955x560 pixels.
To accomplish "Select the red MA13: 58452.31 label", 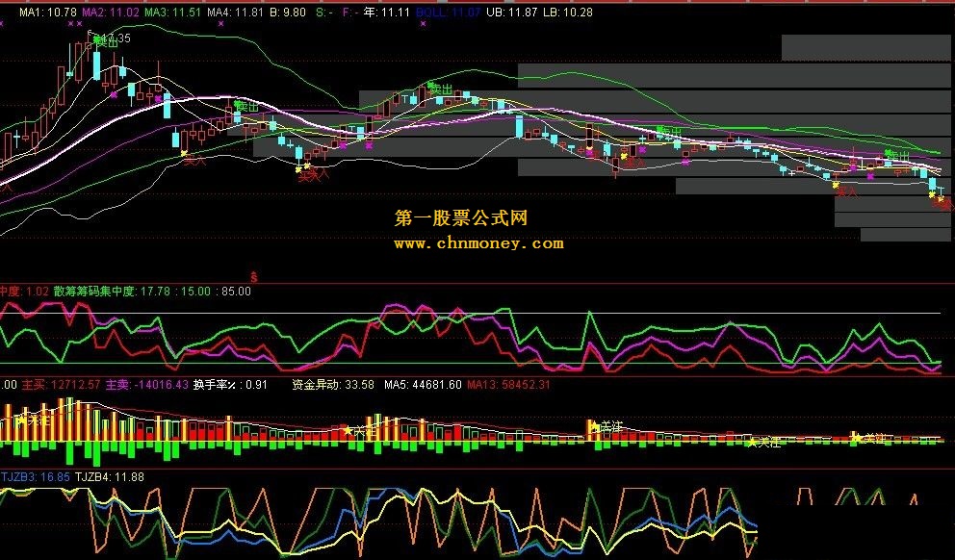I will [508, 385].
